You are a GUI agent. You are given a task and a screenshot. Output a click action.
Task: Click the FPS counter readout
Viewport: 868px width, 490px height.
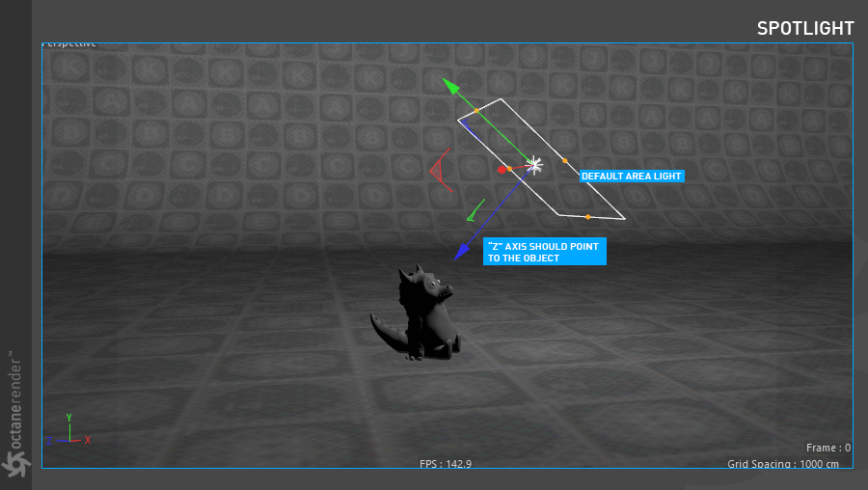point(445,464)
